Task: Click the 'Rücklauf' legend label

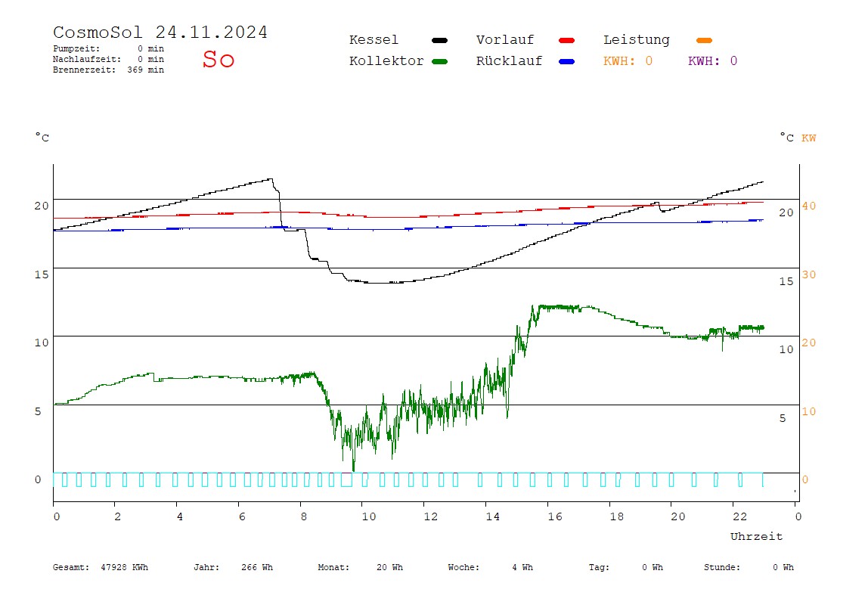Action: click(510, 61)
